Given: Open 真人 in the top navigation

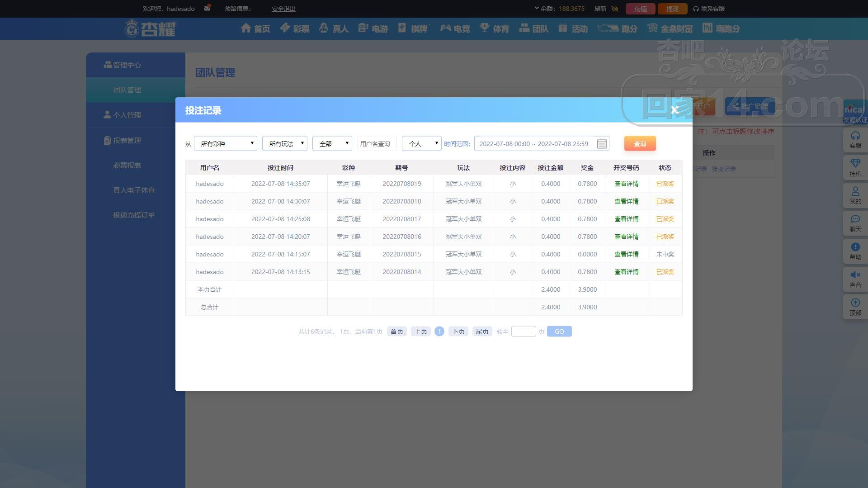Looking at the screenshot, I should pos(334,28).
